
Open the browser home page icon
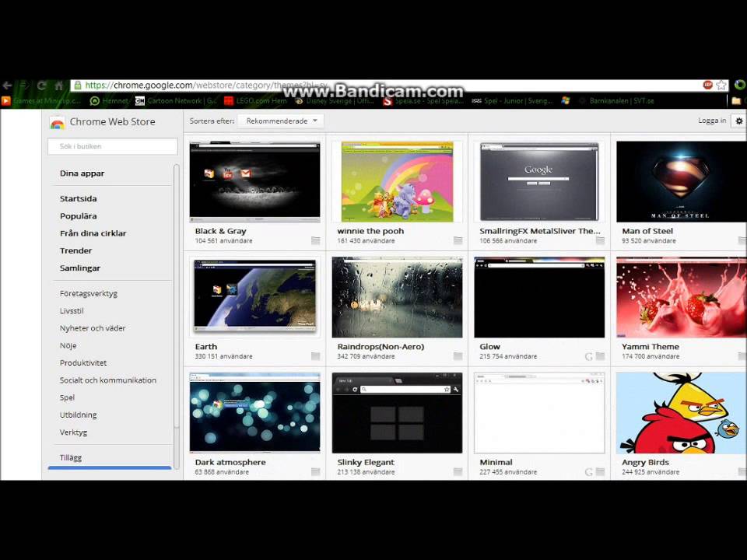click(x=58, y=86)
